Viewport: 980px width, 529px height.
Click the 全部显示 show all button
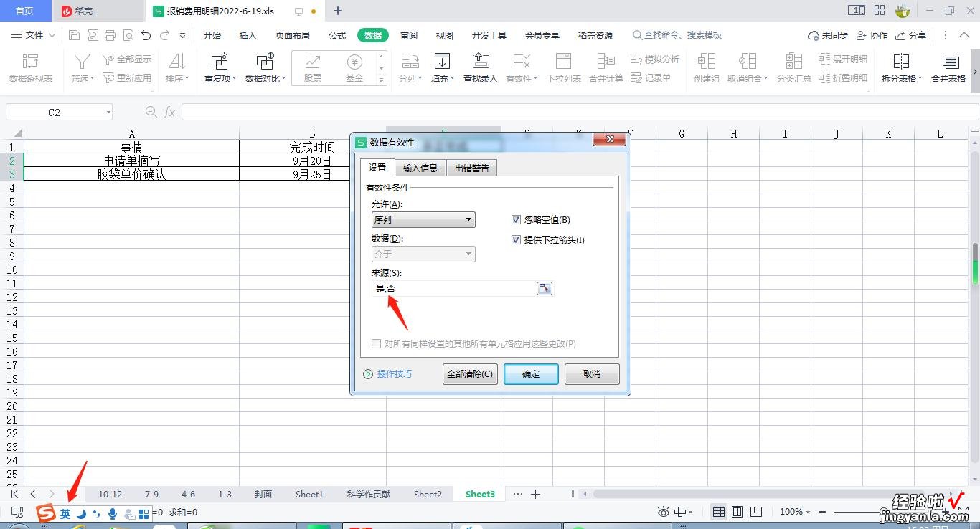coord(127,59)
